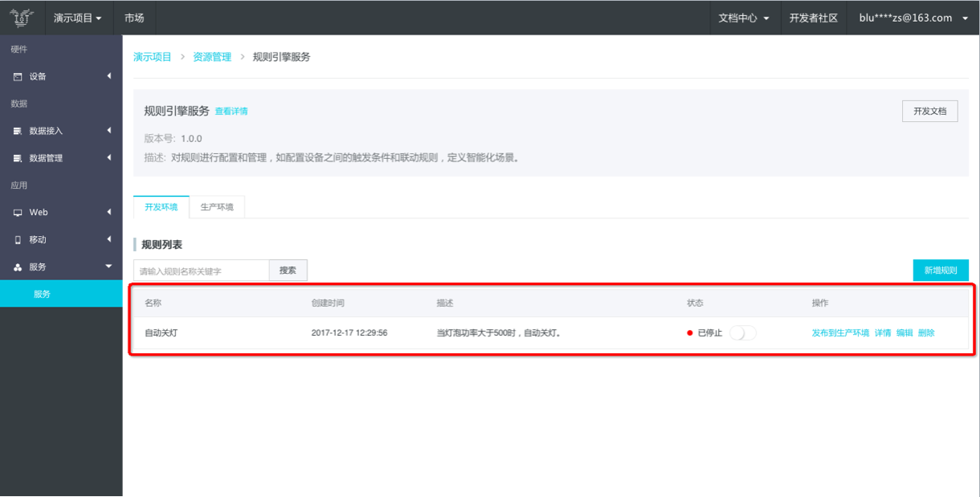
Task: Focus the rule name keyword search field
Action: point(201,271)
